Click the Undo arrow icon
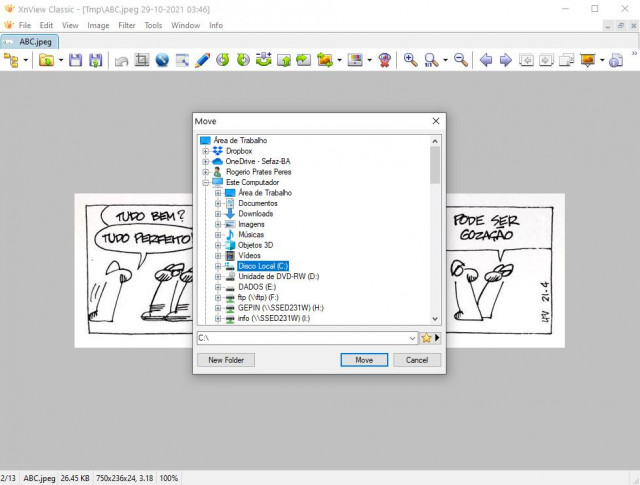Image resolution: width=640 pixels, height=485 pixels. [121, 60]
